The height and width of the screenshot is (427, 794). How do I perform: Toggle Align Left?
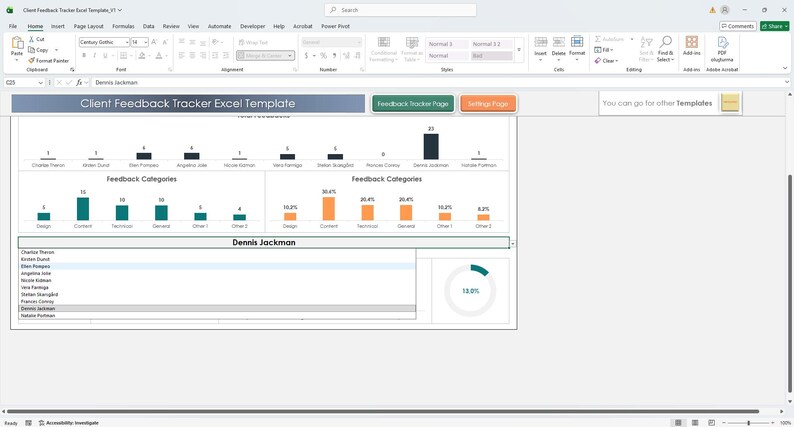point(182,55)
